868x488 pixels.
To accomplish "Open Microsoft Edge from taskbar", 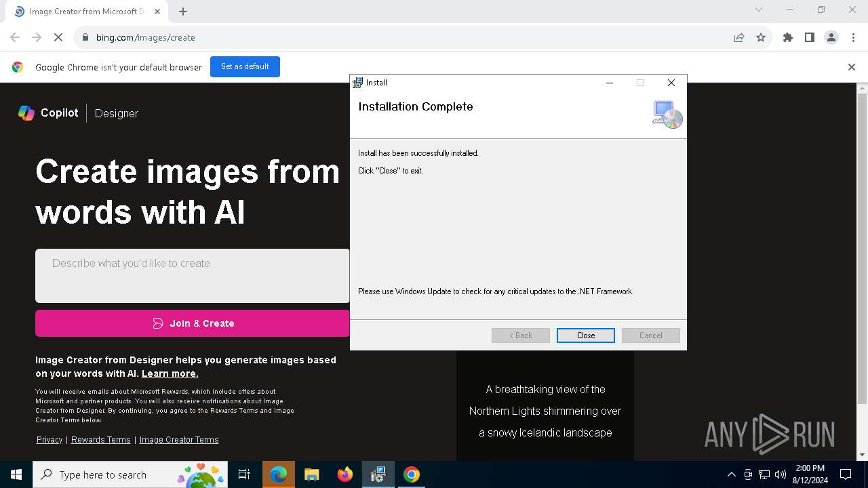I will pyautogui.click(x=279, y=474).
